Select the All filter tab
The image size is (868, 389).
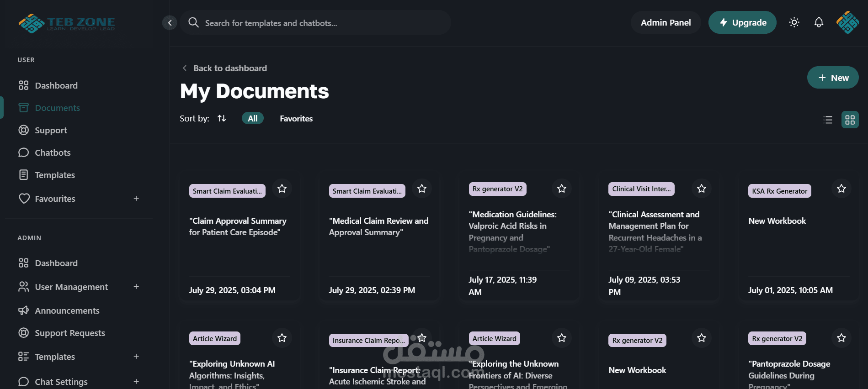[x=252, y=119]
